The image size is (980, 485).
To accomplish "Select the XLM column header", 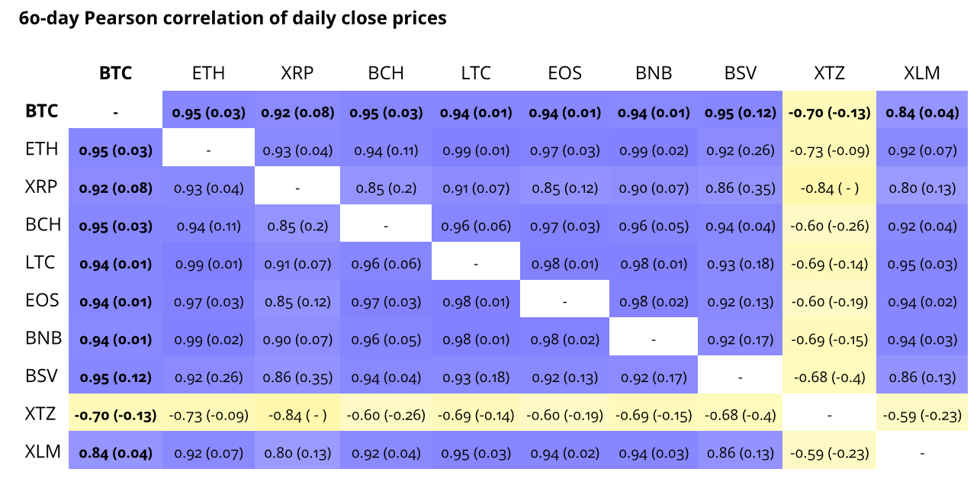I will (x=922, y=73).
